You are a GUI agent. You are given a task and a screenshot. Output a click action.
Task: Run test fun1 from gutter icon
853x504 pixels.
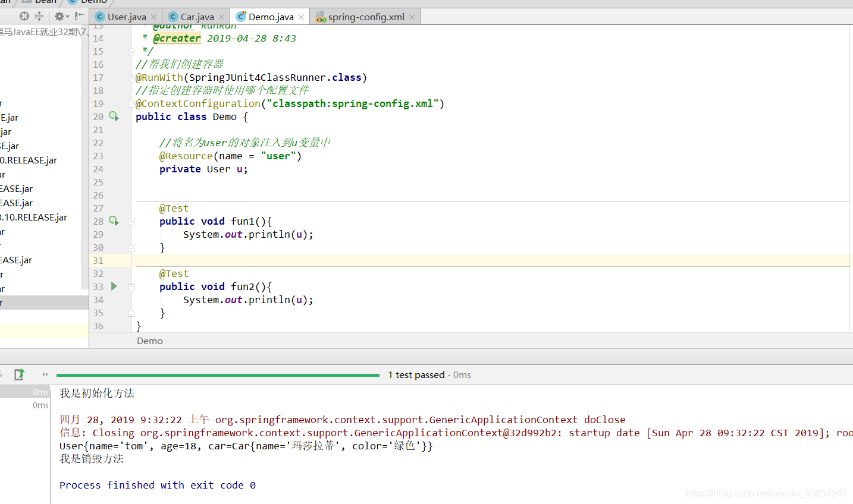(114, 221)
